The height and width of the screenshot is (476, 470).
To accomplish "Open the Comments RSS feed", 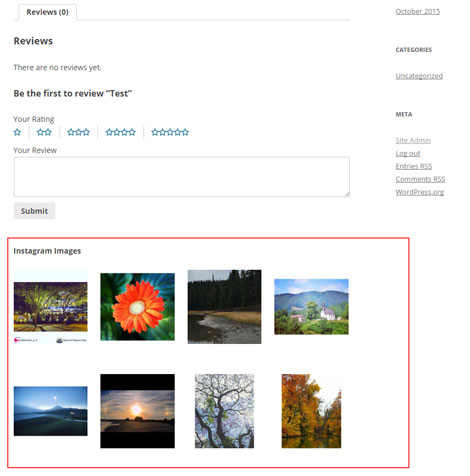I will point(420,179).
